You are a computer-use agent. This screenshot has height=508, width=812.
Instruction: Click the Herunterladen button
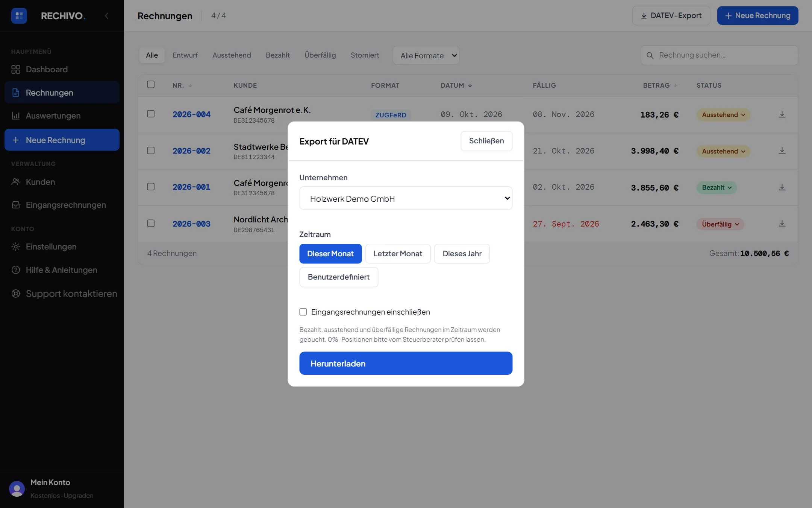click(x=406, y=363)
